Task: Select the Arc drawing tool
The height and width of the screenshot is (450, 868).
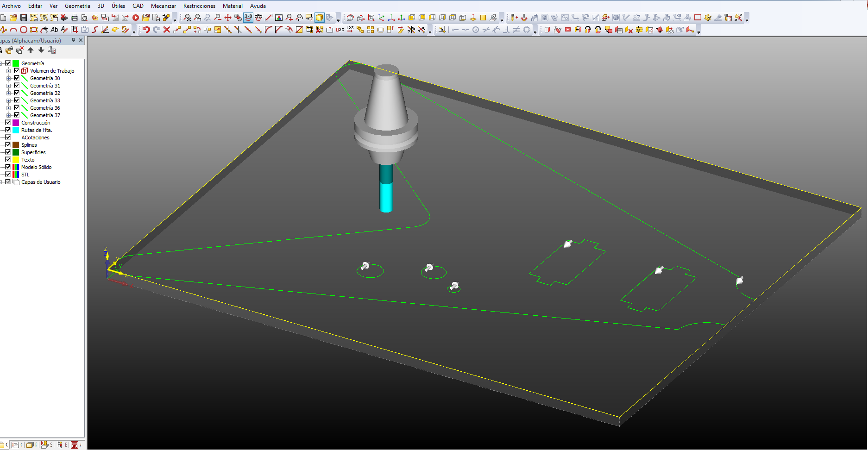Action: (x=13, y=30)
